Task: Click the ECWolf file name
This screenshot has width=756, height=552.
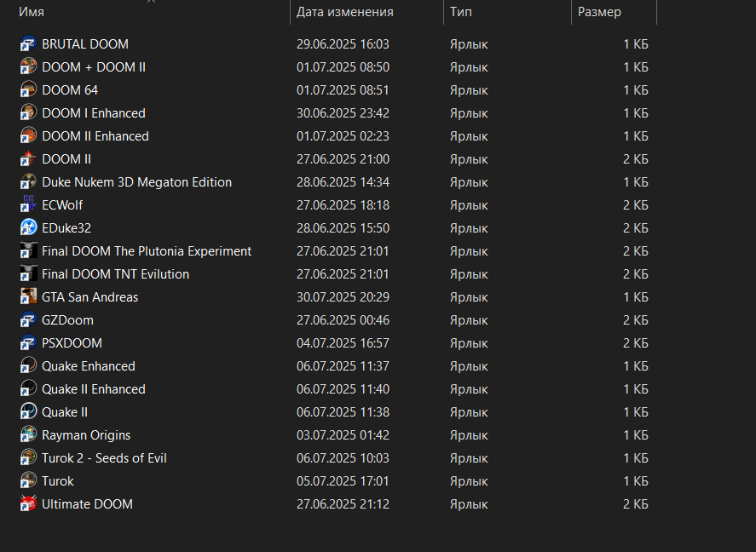Action: pyautogui.click(x=62, y=205)
